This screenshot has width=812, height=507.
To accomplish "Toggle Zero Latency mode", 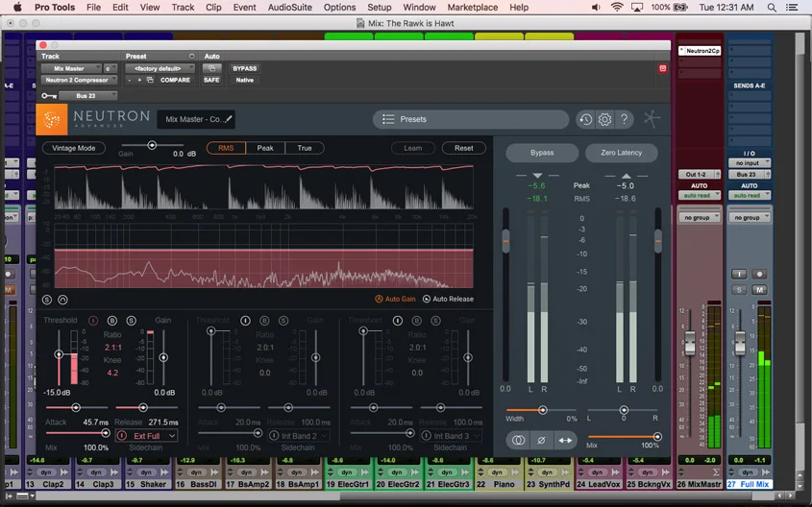I will 622,153.
